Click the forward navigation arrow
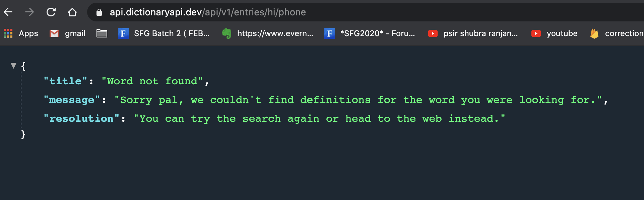The image size is (644, 200). tap(30, 12)
